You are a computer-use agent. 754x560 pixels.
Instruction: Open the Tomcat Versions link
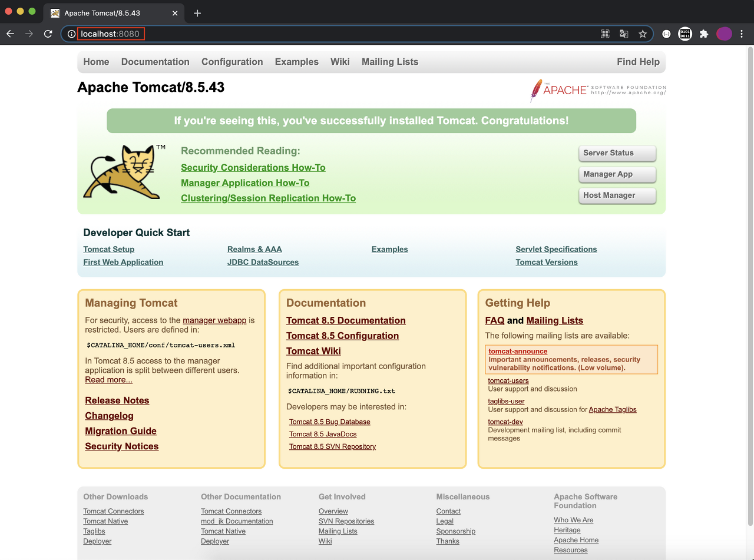(x=547, y=263)
